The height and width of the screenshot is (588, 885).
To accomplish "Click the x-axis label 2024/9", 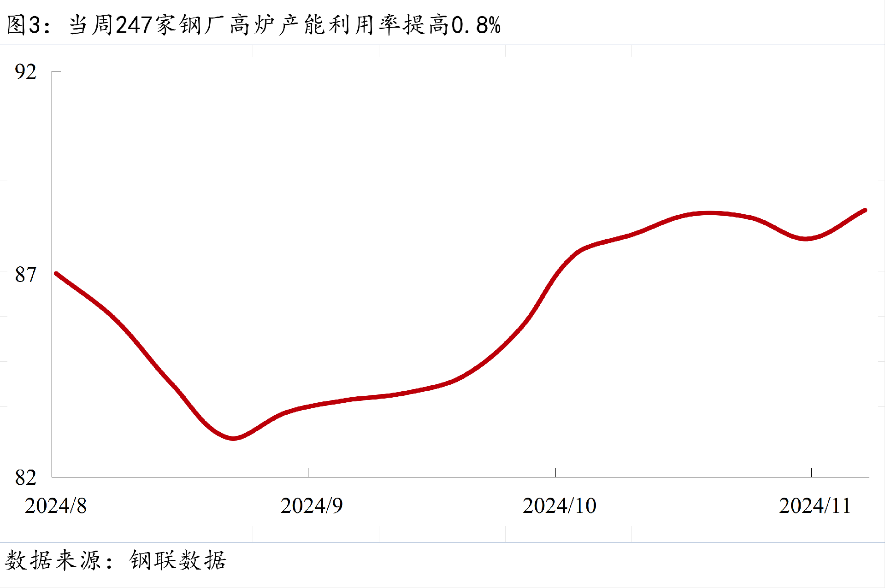I will pos(312,506).
